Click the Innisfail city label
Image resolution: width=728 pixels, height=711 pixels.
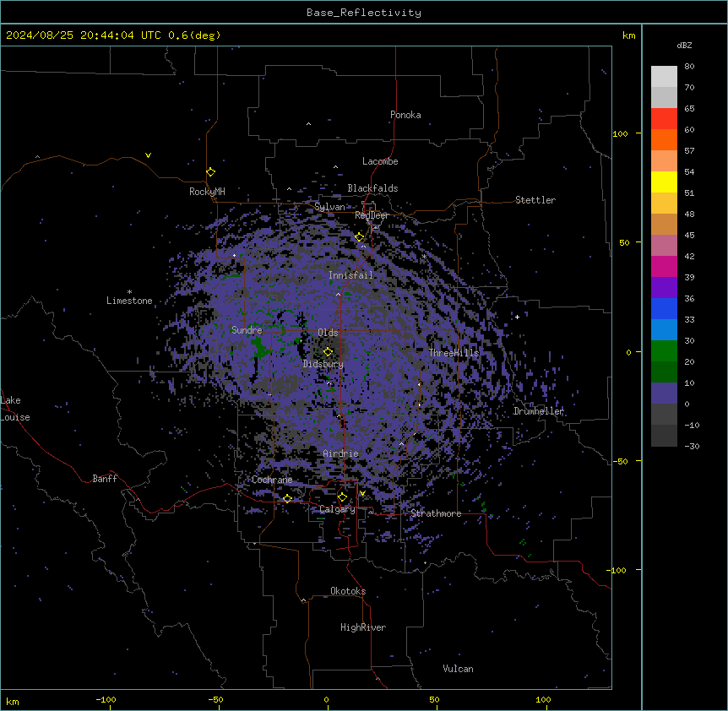pyautogui.click(x=350, y=275)
